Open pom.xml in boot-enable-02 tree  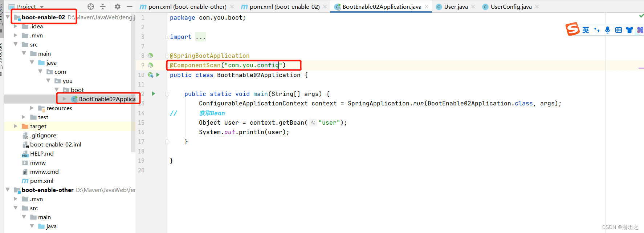pos(38,181)
